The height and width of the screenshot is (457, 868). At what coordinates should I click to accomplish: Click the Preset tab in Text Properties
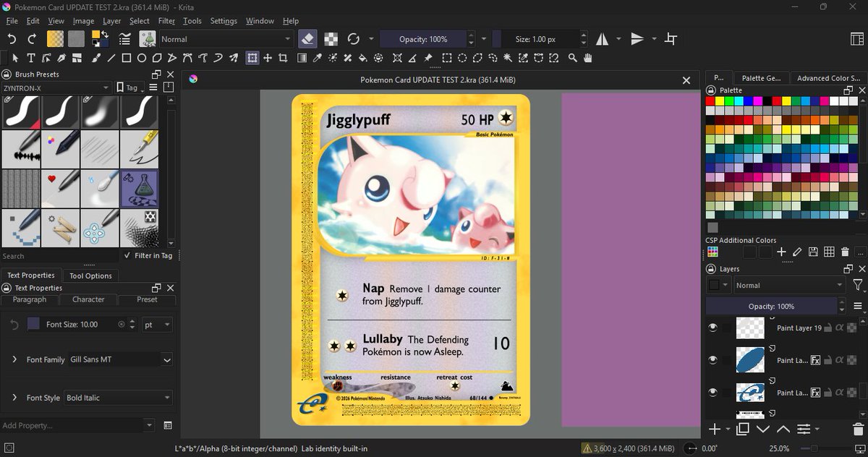click(147, 299)
